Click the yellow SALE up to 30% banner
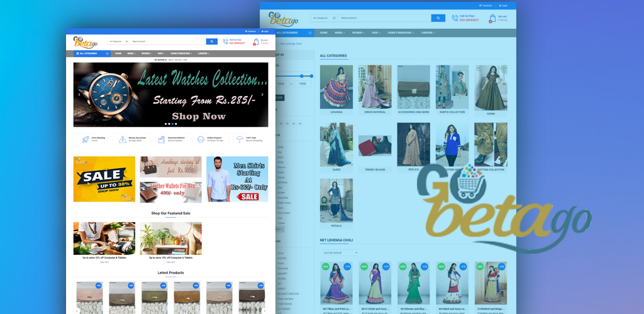 104,179
